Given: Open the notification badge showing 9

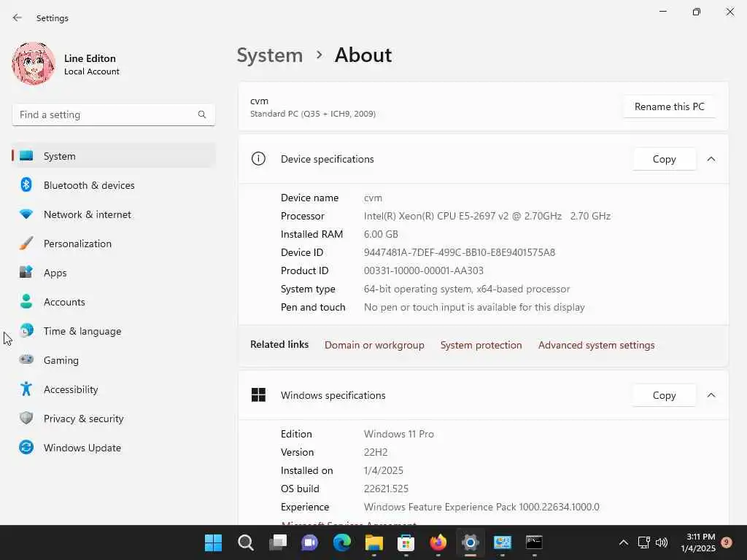Looking at the screenshot, I should 727,542.
